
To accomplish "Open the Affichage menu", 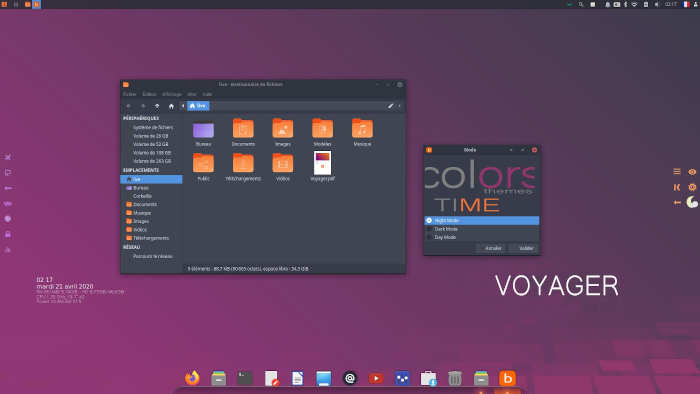I will coord(172,94).
